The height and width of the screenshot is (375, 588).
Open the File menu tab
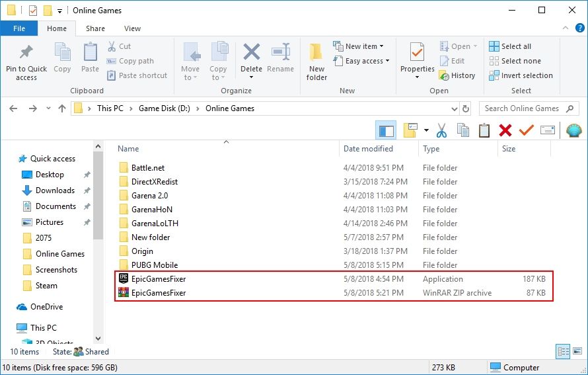click(19, 28)
